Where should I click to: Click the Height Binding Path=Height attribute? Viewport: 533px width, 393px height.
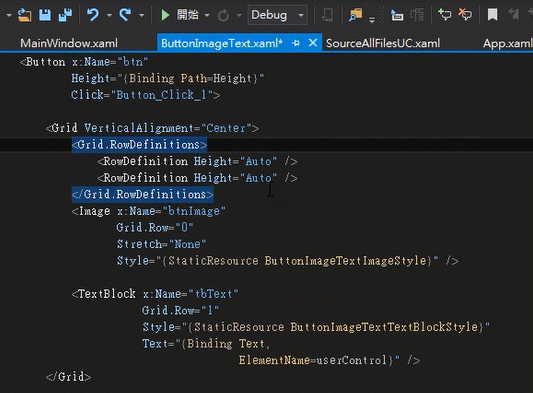coord(168,79)
